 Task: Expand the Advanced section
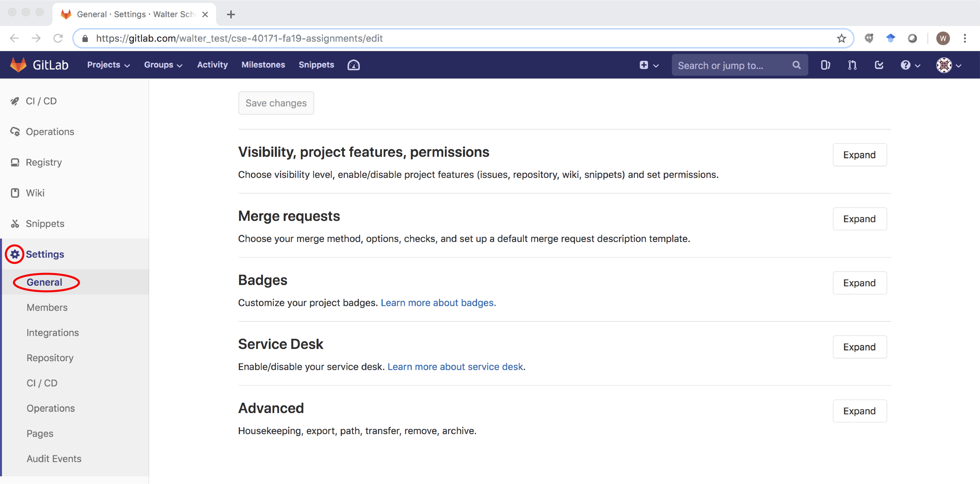click(859, 411)
